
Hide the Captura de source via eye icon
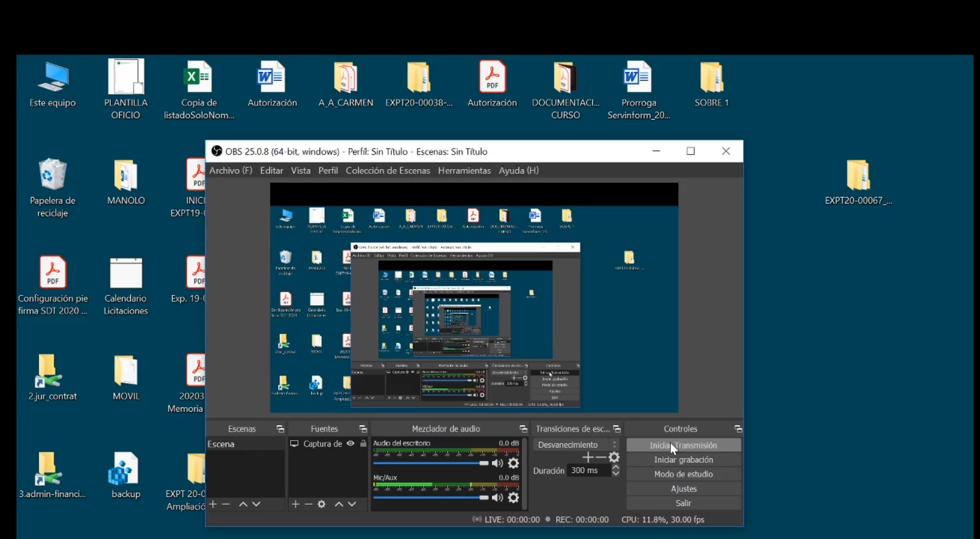pos(351,443)
